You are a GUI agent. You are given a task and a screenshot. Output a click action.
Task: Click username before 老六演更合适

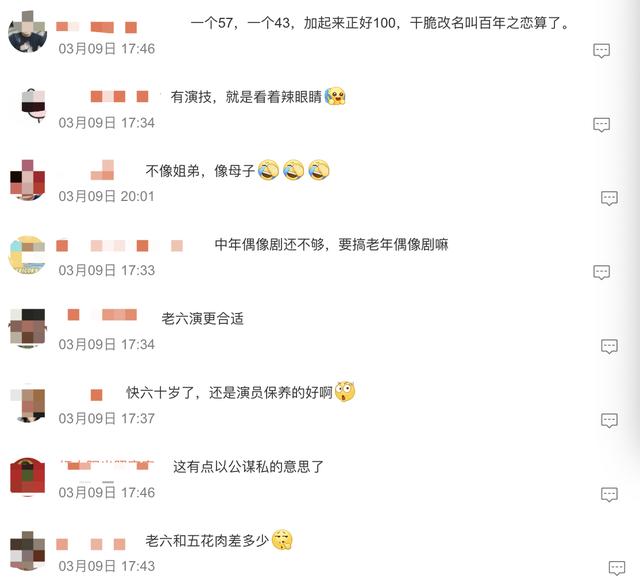click(102, 315)
